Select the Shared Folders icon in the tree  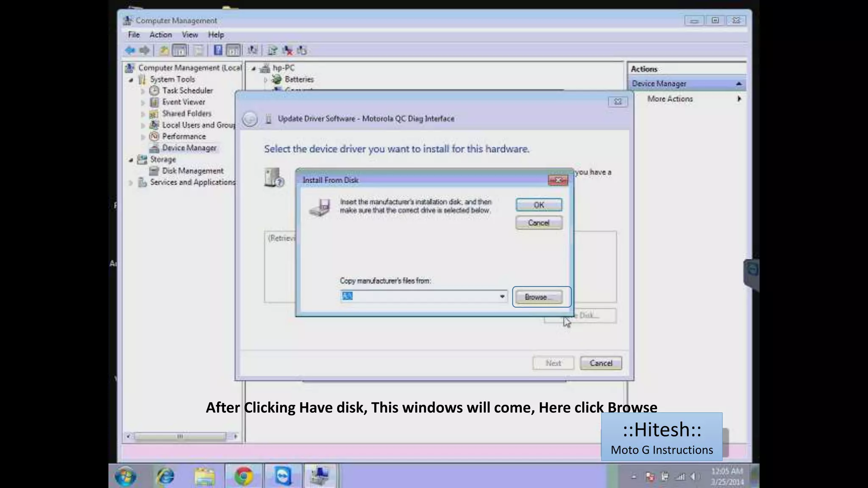154,114
